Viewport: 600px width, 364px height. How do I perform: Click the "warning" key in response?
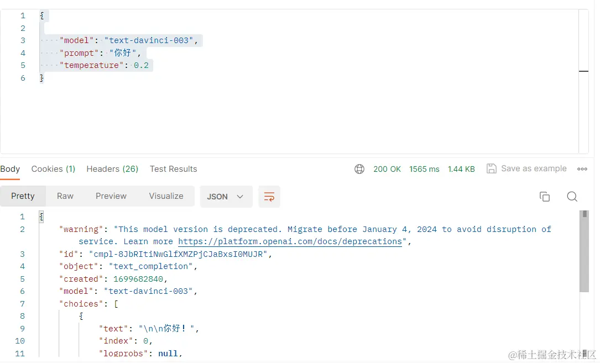[x=81, y=229]
